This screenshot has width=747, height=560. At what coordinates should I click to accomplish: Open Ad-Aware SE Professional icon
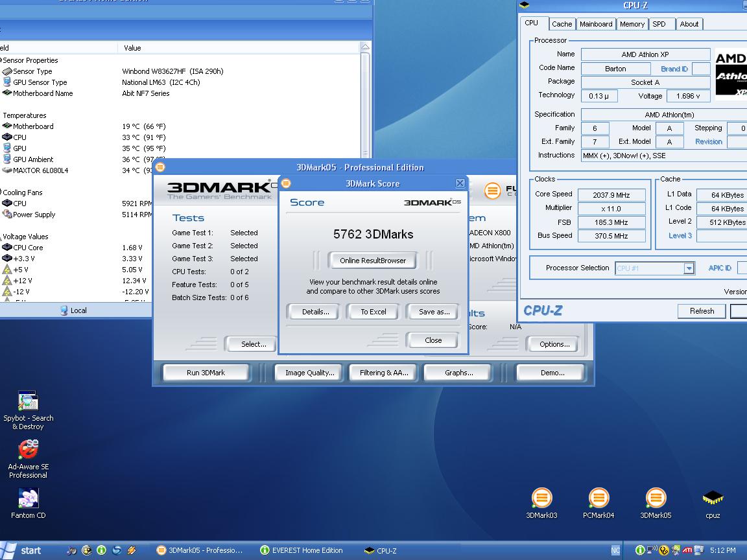pyautogui.click(x=28, y=449)
